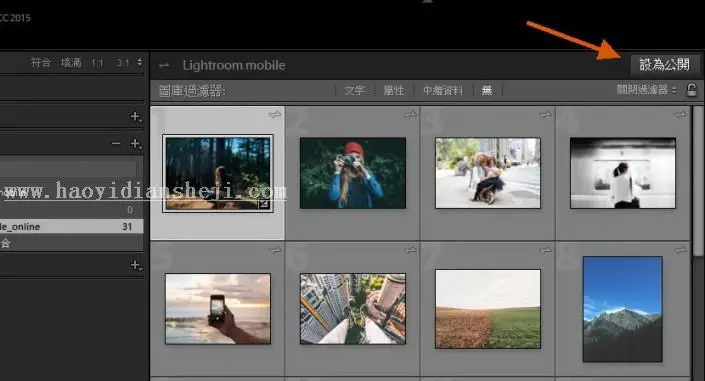This screenshot has width=705, height=381.
Task: Click the top left-panel plus icon
Action: tap(136, 117)
